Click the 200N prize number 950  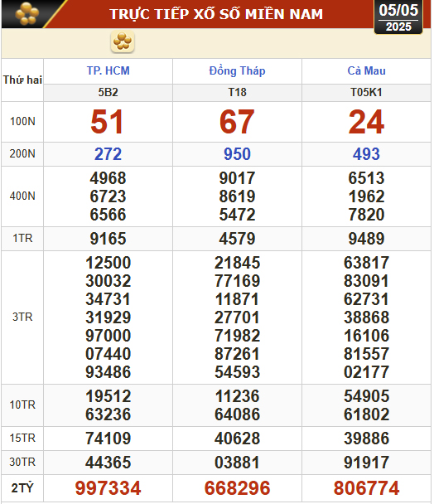point(237,154)
